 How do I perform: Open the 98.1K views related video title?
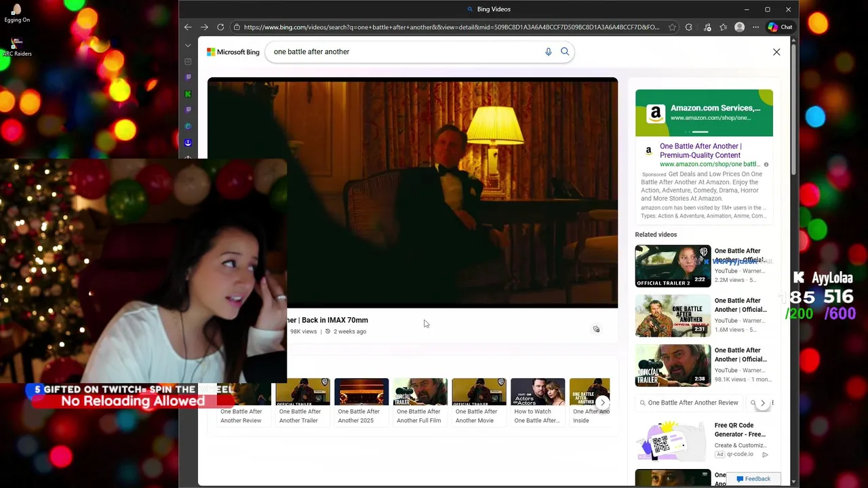click(x=741, y=354)
